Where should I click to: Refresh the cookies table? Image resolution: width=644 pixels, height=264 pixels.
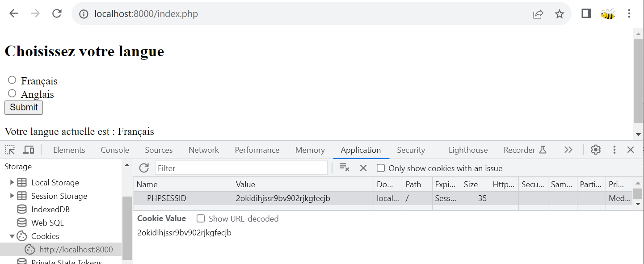[144, 168]
